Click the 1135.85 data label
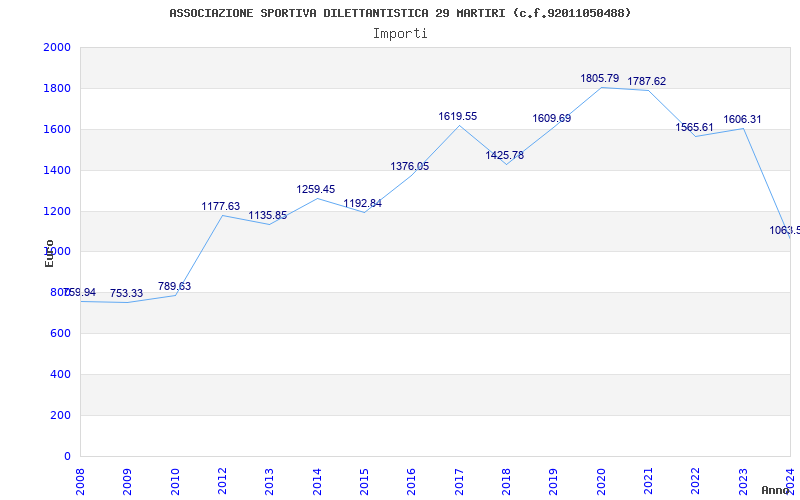Image resolution: width=800 pixels, height=500 pixels. coord(268,215)
